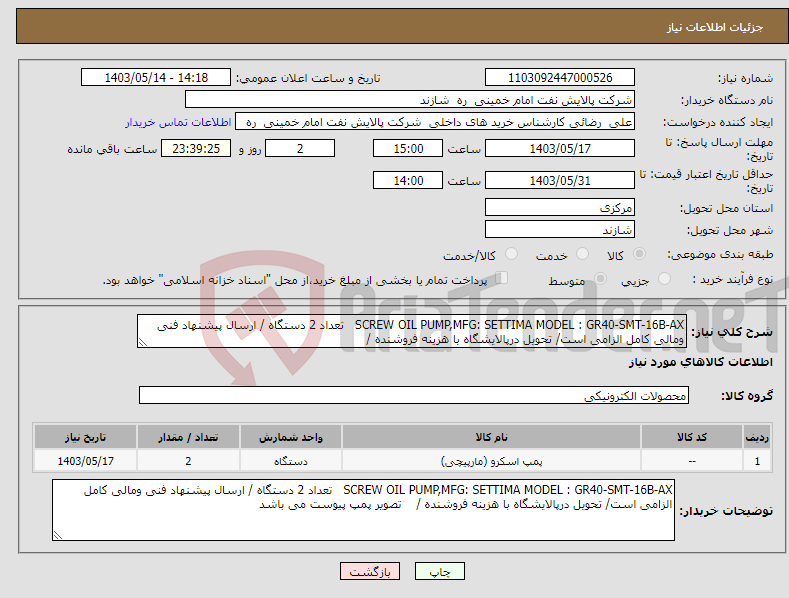
Task: Click the request creator name field
Action: (435, 122)
